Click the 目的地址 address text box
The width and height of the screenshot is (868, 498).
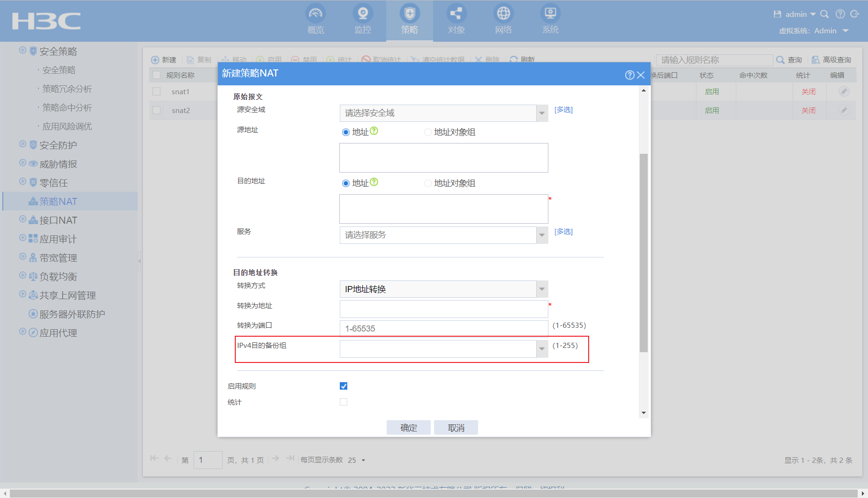pyautogui.click(x=443, y=209)
